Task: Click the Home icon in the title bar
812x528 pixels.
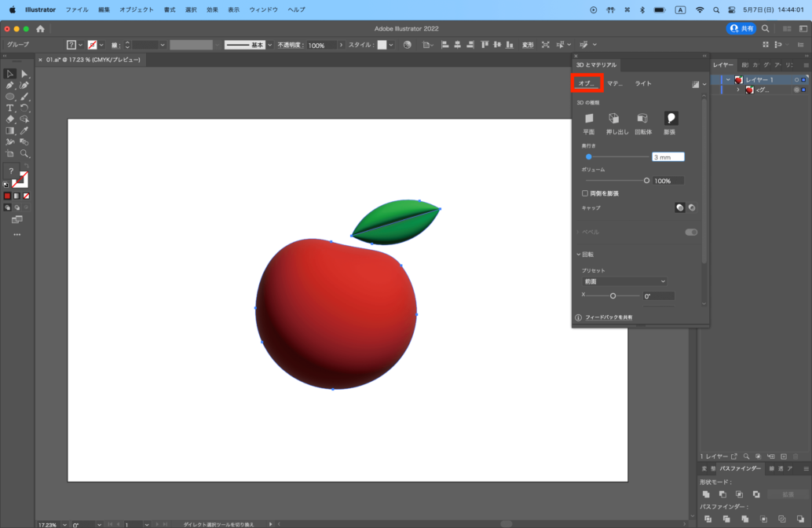Action: tap(40, 29)
